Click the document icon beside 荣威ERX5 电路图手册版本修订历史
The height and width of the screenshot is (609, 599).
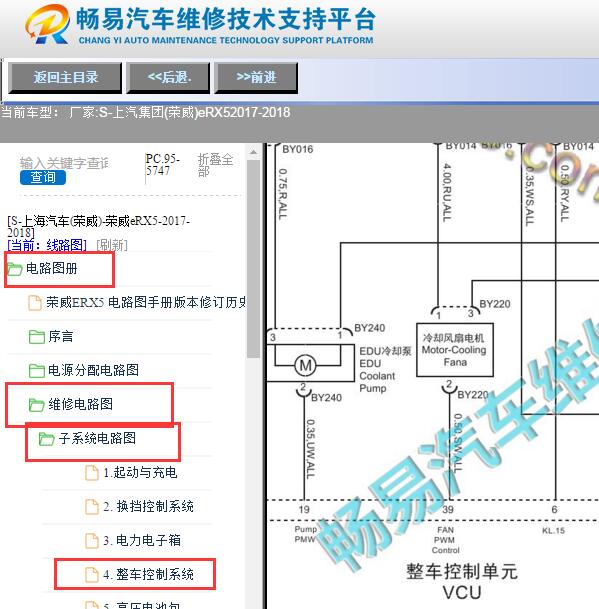[x=35, y=303]
